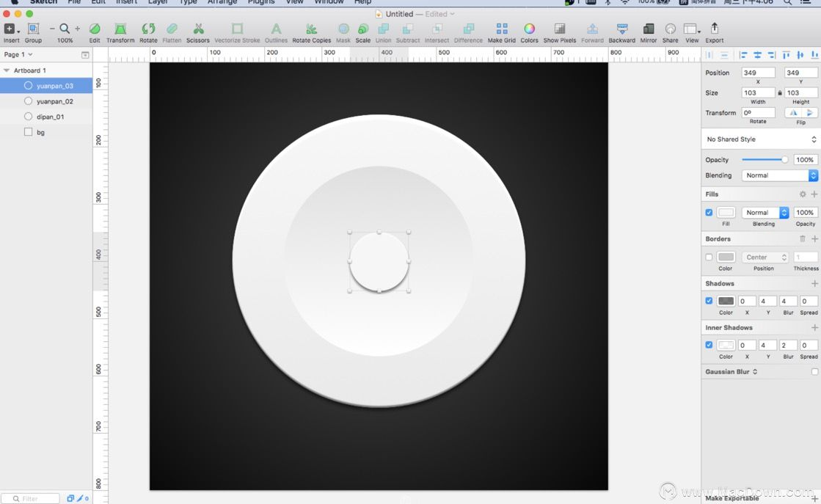The image size is (821, 504).
Task: Open the Arrange menu
Action: pos(222,3)
